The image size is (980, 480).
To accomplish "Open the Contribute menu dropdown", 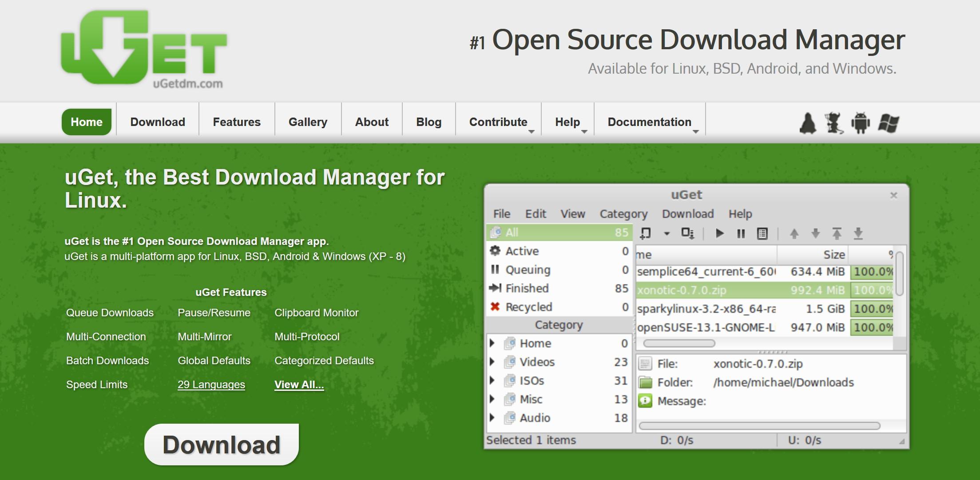I will (x=498, y=122).
